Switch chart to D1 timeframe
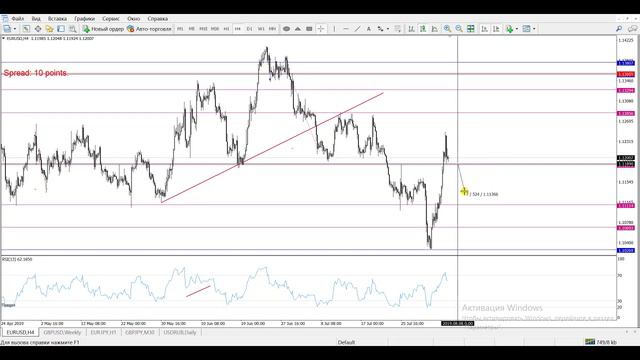640x360 pixels. 249,29
